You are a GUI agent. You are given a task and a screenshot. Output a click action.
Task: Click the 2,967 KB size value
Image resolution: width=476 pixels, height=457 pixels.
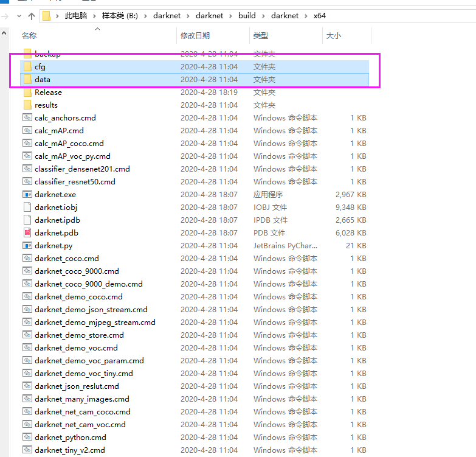pos(351,194)
